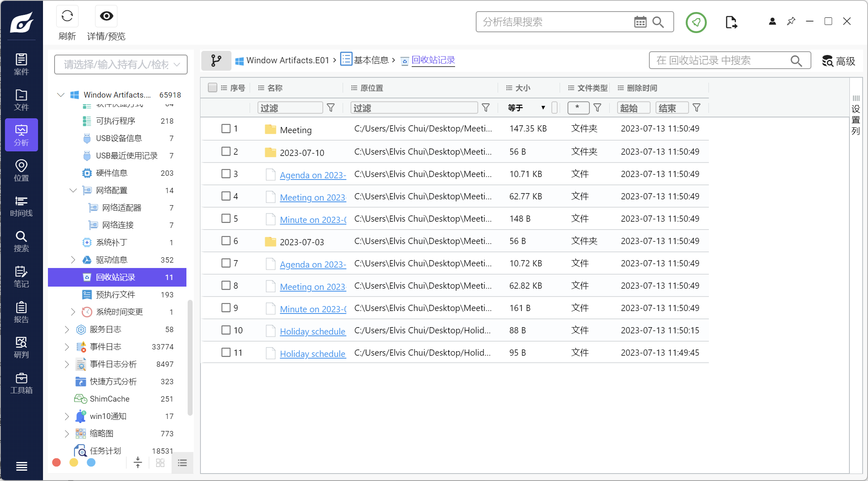The image size is (868, 481).
Task: Expand the 驱动信息 tree node
Action: pyautogui.click(x=73, y=260)
